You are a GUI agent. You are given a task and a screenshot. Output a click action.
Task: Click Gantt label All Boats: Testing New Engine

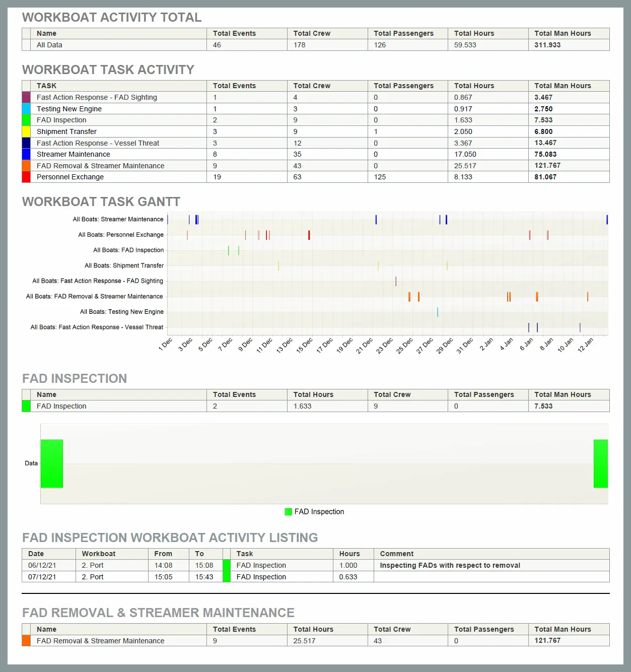pyautogui.click(x=122, y=312)
